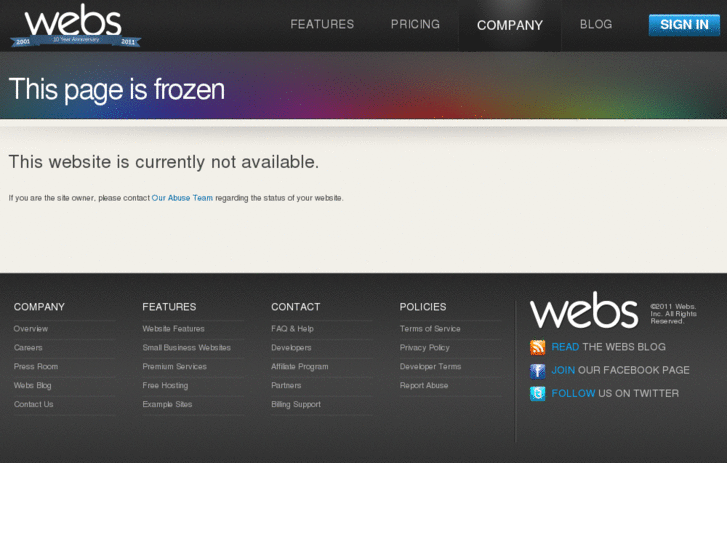Click 'This website is currently not available.' text
727x545 pixels.
click(x=164, y=162)
